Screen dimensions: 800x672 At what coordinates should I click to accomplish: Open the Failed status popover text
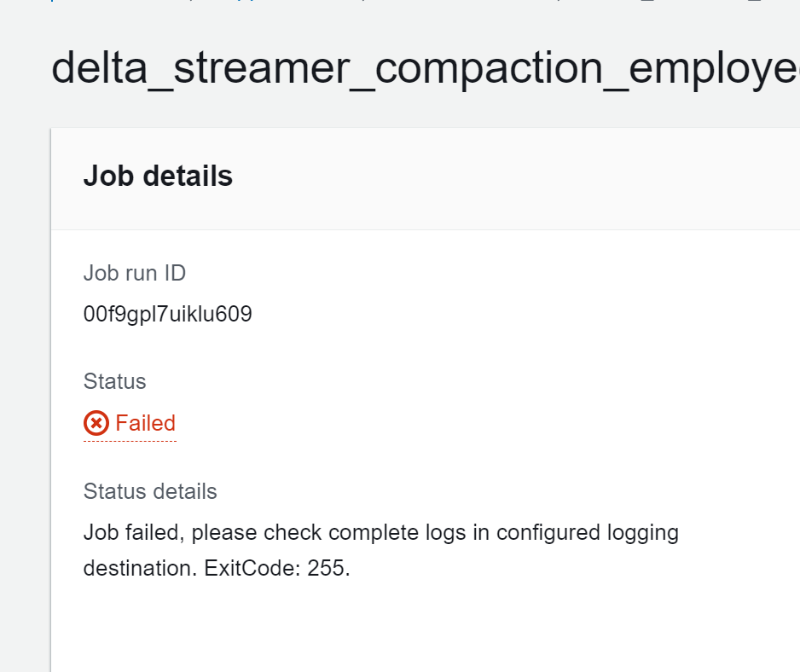[145, 423]
